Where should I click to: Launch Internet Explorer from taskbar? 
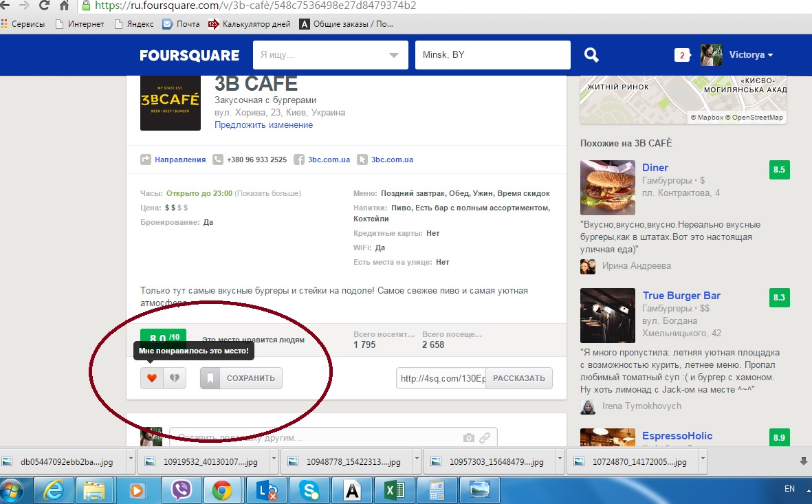coord(54,490)
